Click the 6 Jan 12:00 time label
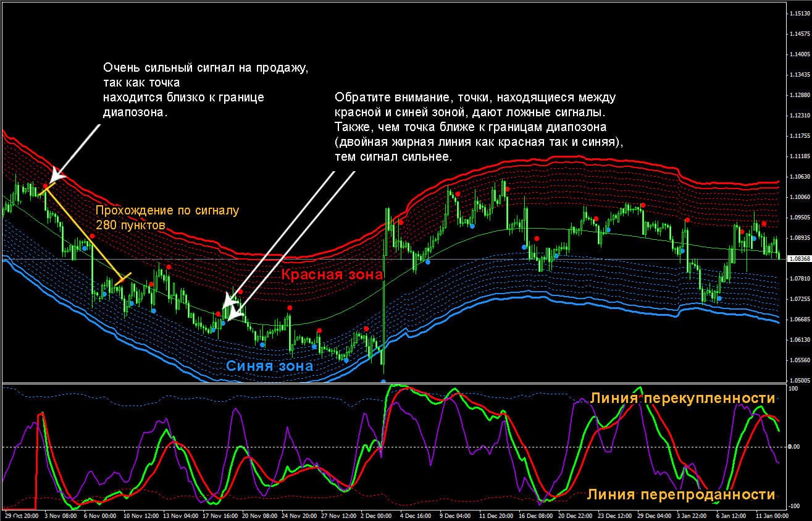The image size is (812, 521). pyautogui.click(x=731, y=515)
